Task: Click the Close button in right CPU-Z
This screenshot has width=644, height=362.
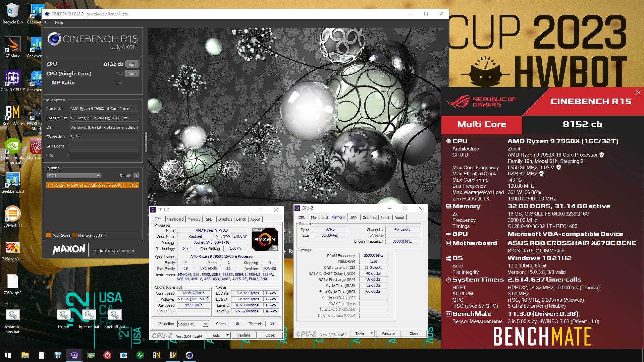Action: (x=414, y=334)
